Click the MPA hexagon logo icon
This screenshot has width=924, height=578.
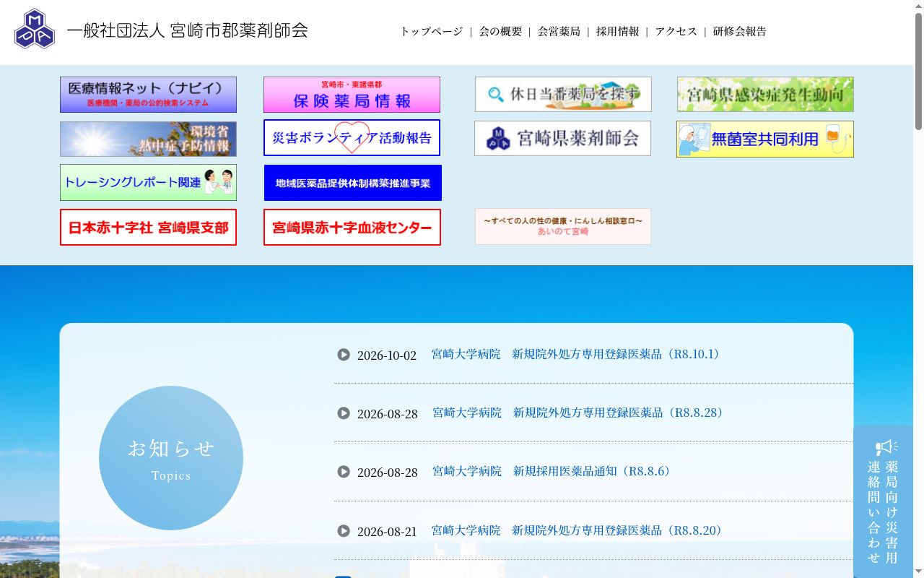tap(35, 29)
